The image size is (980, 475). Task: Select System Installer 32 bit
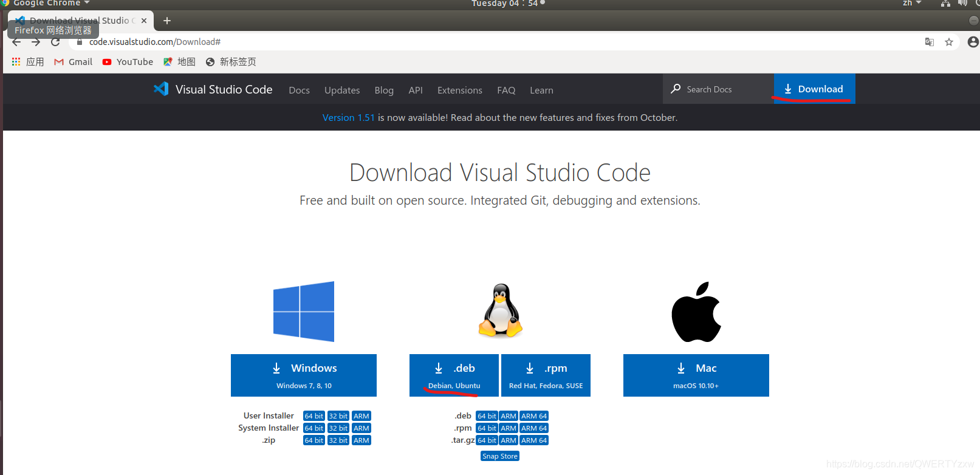point(338,428)
